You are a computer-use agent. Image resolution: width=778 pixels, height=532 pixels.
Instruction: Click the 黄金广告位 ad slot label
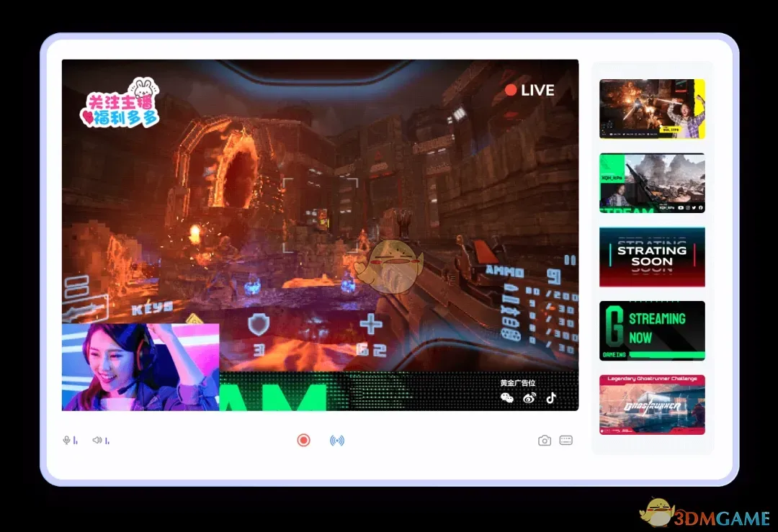coord(518,383)
